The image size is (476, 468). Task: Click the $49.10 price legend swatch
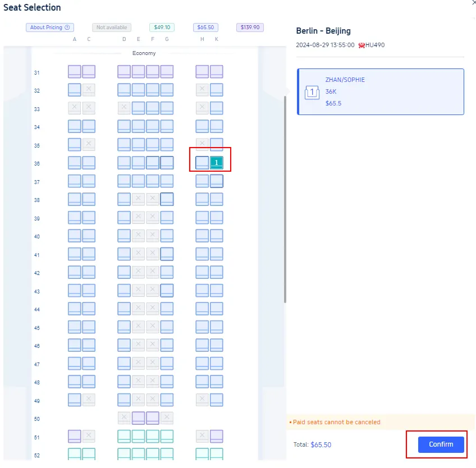162,27
